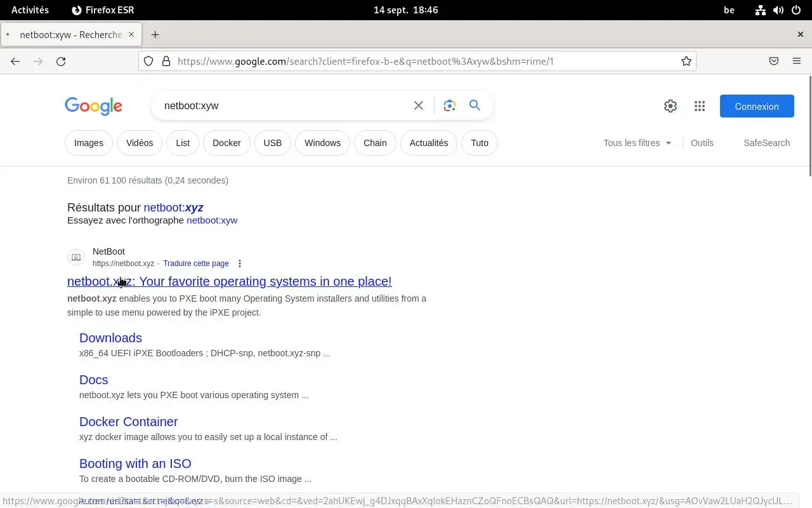
Task: Open the 'be' keyboard layout indicator
Action: coord(730,10)
